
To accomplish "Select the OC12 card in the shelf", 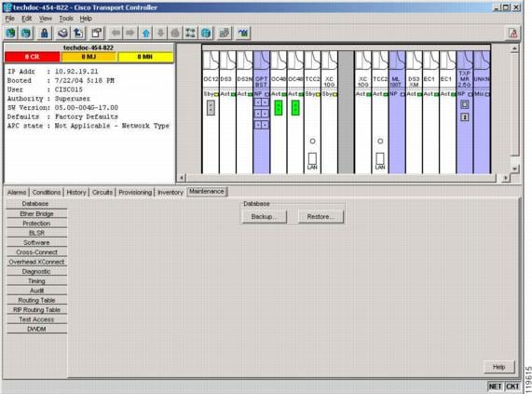I will (211, 112).
